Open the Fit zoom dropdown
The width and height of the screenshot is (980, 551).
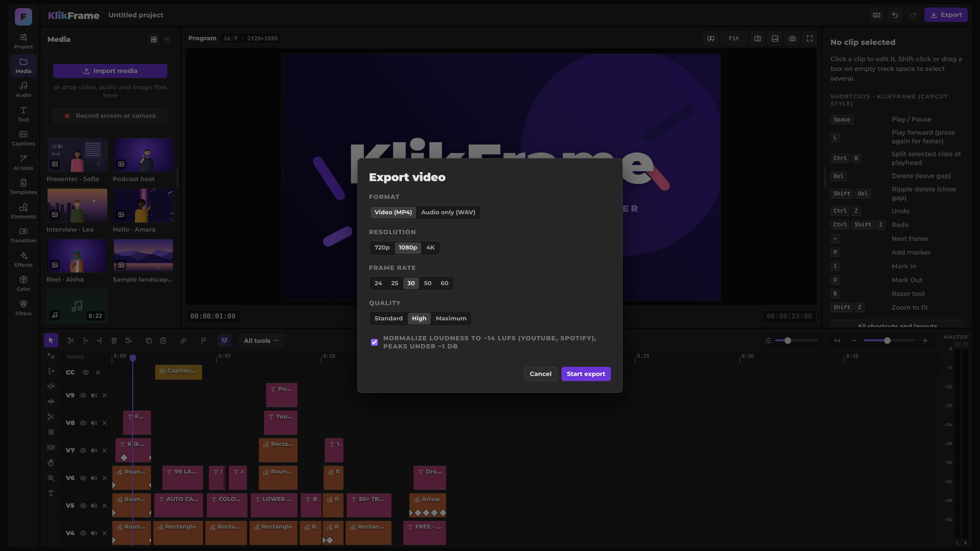click(x=733, y=39)
